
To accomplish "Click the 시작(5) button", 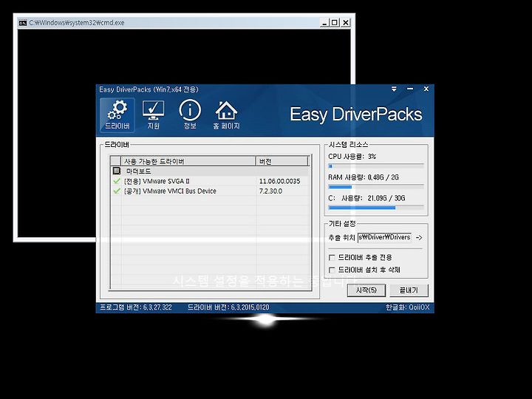I will 366,290.
